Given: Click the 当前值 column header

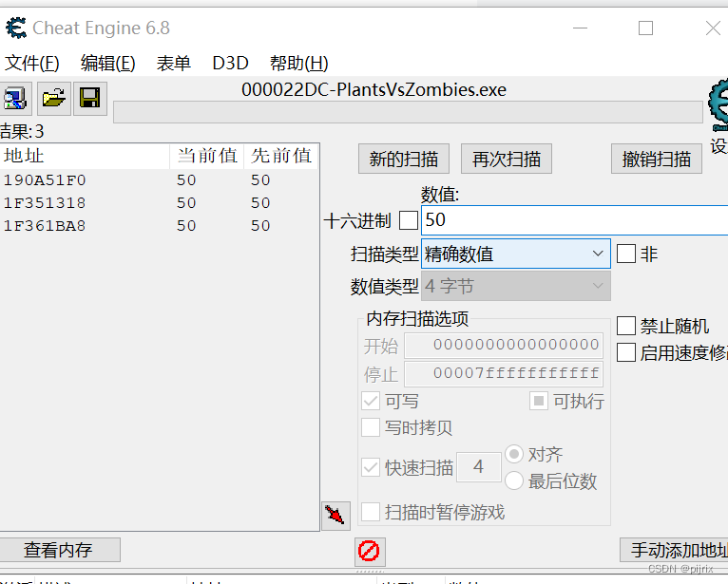Looking at the screenshot, I should coord(207,156).
